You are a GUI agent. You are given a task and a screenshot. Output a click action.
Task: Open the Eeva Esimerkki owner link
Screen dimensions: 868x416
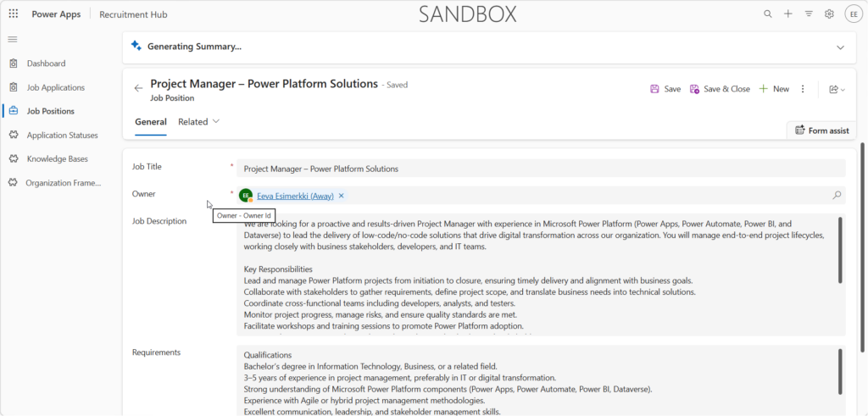click(295, 196)
